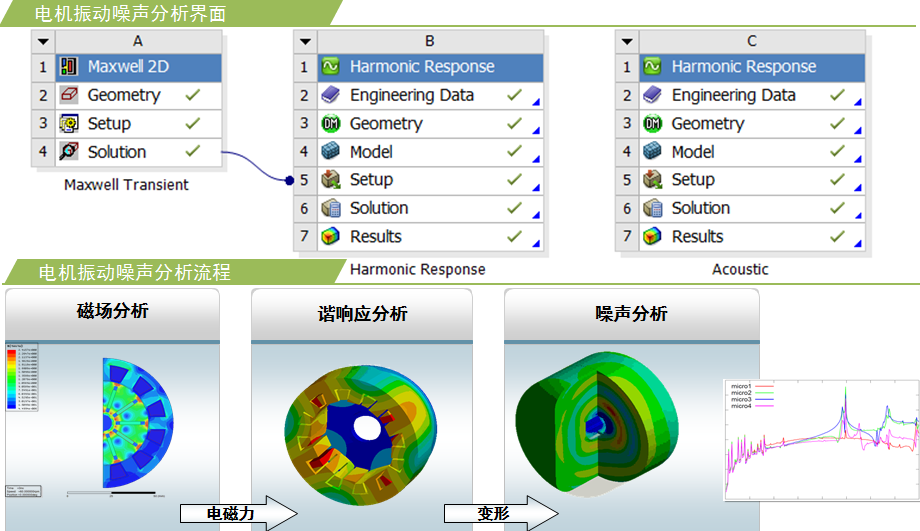Select the Setup cell in system B
Image resolution: width=920 pixels, height=531 pixels.
[430, 180]
